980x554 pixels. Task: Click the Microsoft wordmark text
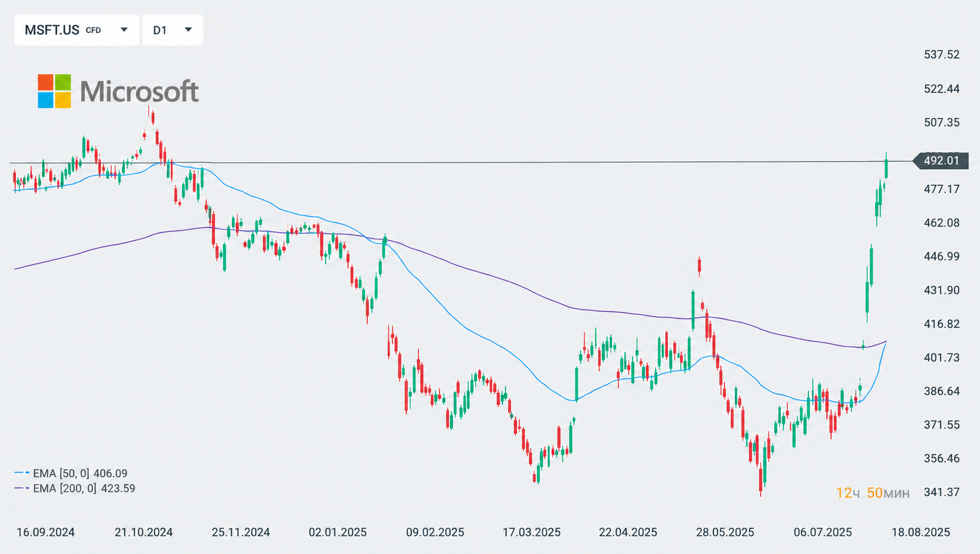(x=139, y=92)
